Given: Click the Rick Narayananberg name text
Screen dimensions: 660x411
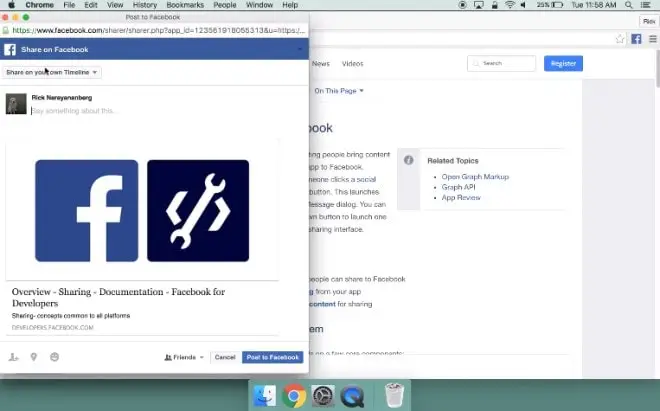Looking at the screenshot, I should [62, 98].
